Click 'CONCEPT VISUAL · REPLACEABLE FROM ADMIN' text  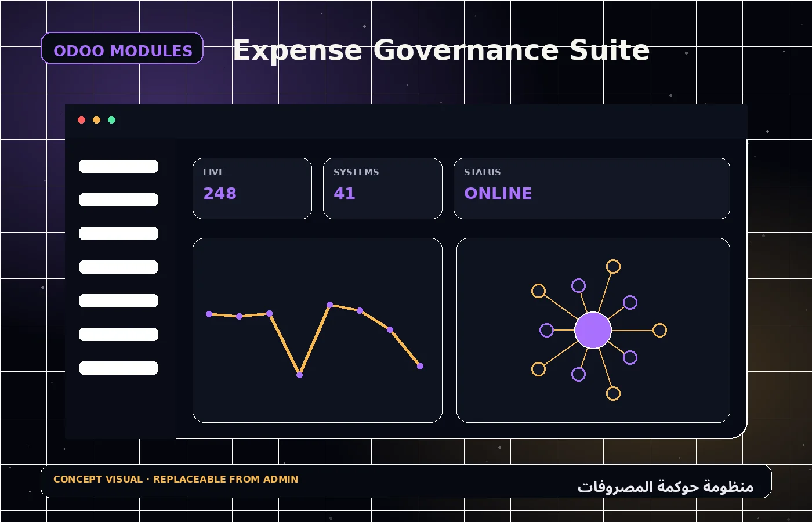(x=176, y=480)
